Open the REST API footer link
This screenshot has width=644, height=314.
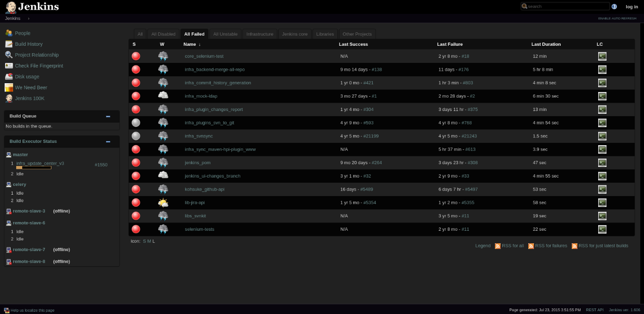(x=594, y=310)
